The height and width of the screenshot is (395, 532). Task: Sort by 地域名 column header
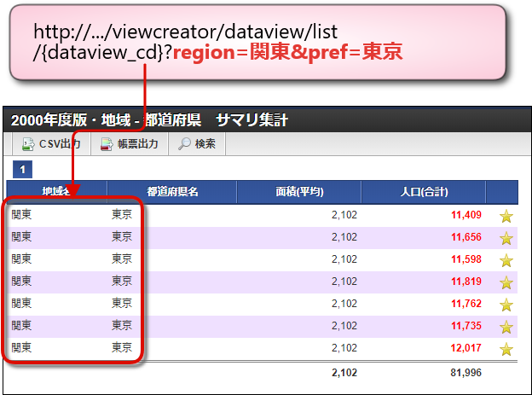(56, 192)
